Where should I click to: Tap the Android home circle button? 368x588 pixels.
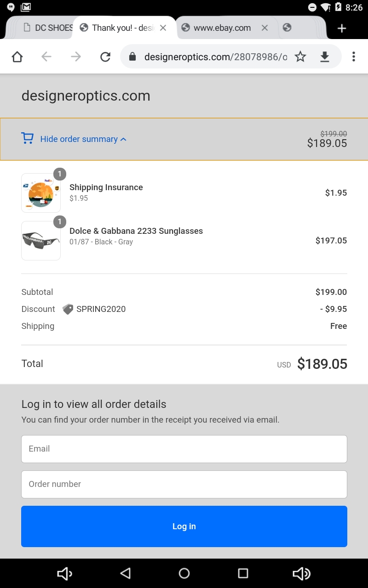tap(184, 573)
